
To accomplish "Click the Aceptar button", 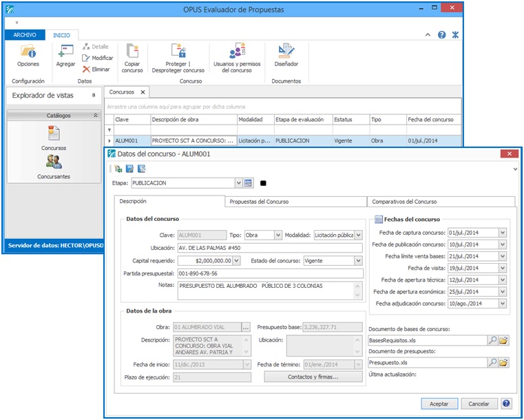I will (x=439, y=403).
